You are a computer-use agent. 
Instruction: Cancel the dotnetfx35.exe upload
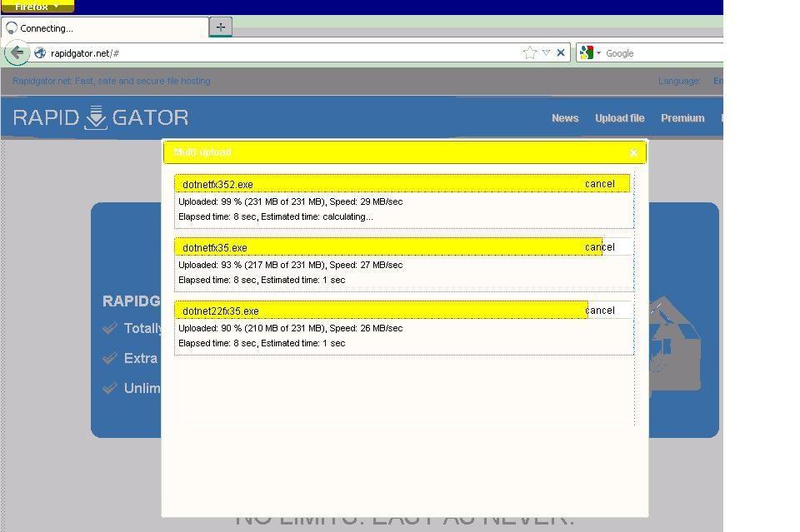point(599,247)
